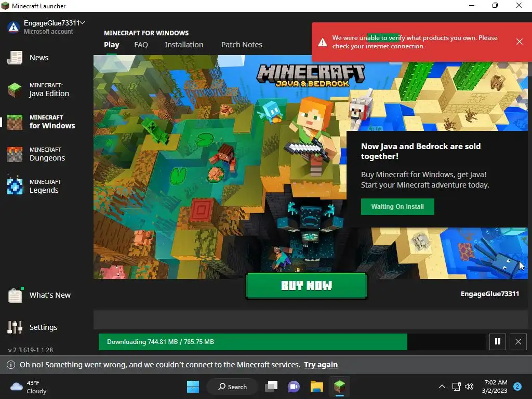Open Windows Start menu
The width and height of the screenshot is (532, 399).
[193, 387]
